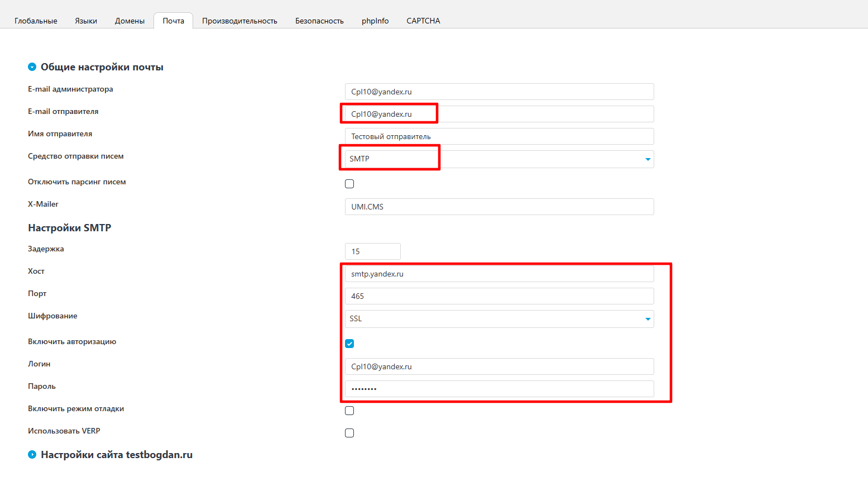The height and width of the screenshot is (481, 868).
Task: Click the Пароль password field
Action: coord(499,389)
